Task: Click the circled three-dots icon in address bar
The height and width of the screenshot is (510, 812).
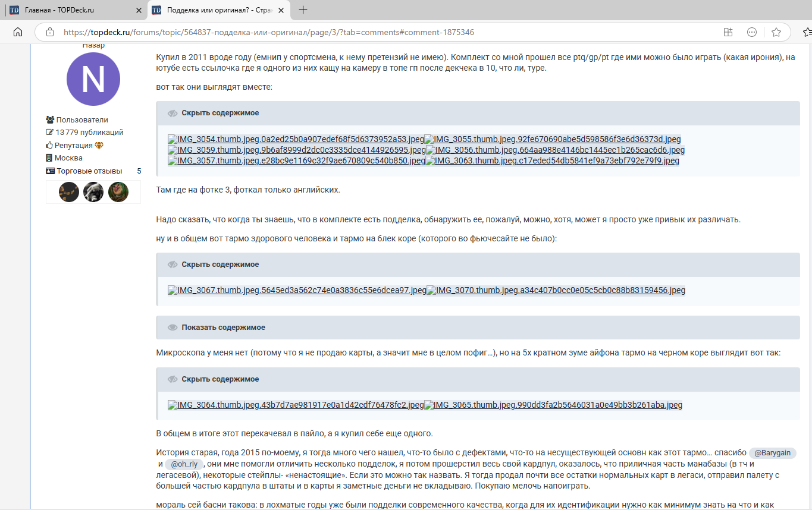Action: (x=752, y=32)
